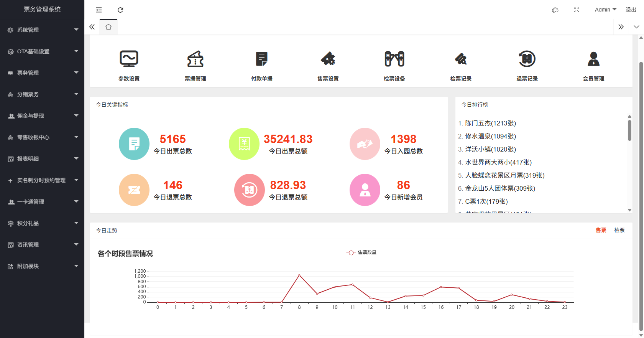Open the 票据管理 shortcut icon
This screenshot has height=338, width=644.
click(195, 59)
